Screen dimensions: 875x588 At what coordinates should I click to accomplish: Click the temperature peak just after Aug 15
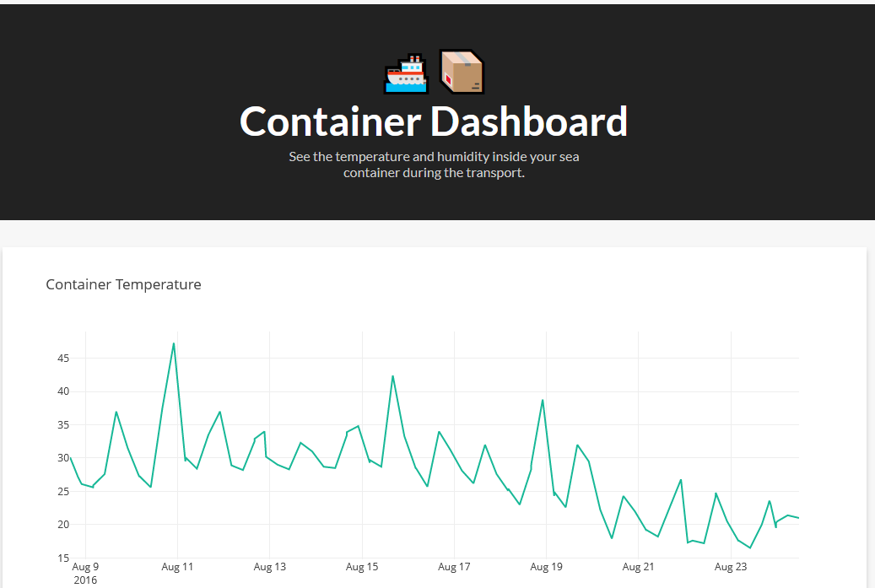(393, 375)
